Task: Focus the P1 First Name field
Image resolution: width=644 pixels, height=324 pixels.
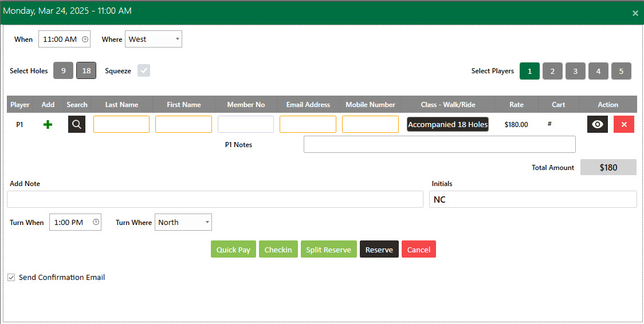Action: [x=183, y=124]
